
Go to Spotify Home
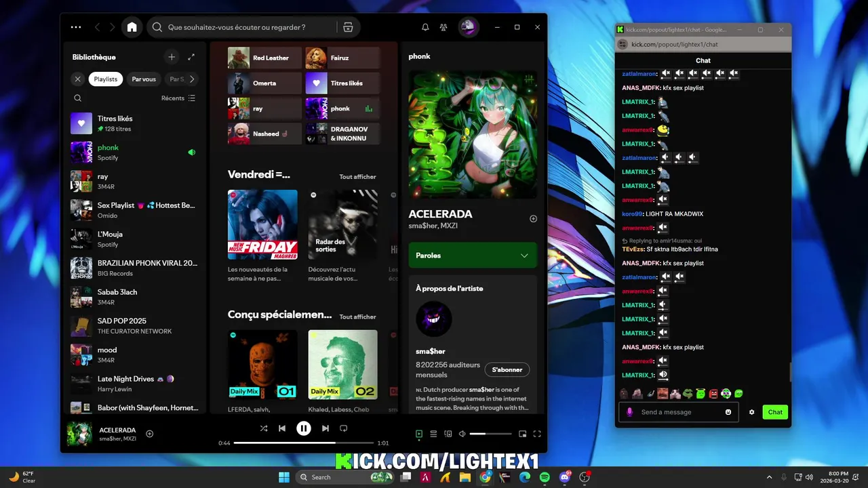(x=132, y=27)
